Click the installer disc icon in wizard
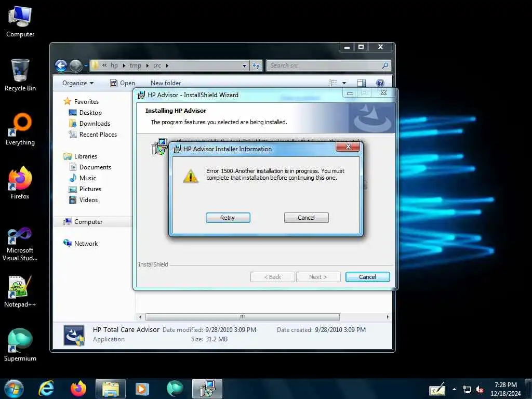This screenshot has width=532, height=399. point(159,147)
